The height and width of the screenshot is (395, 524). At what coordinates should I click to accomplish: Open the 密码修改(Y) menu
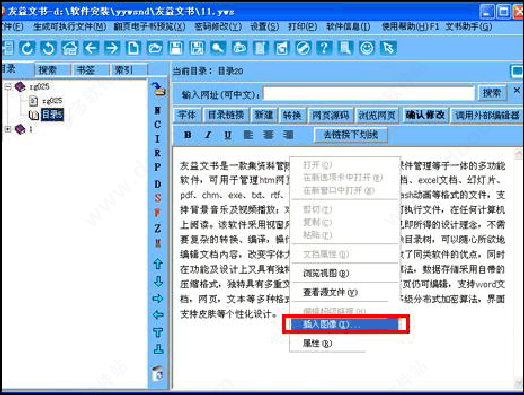(218, 27)
